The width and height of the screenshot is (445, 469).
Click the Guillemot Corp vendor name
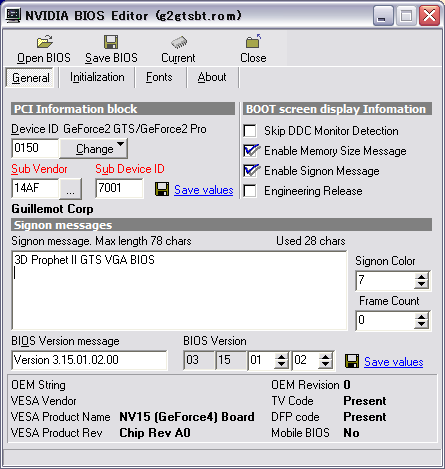coord(52,209)
